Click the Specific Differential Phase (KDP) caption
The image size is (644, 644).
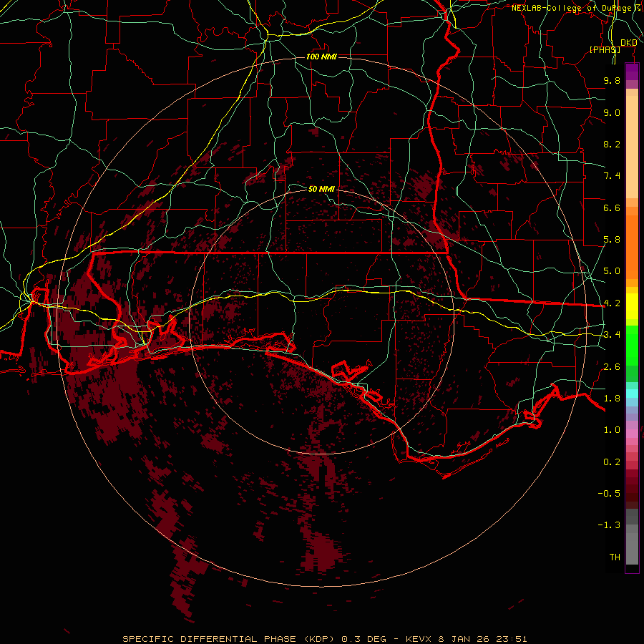point(230,639)
